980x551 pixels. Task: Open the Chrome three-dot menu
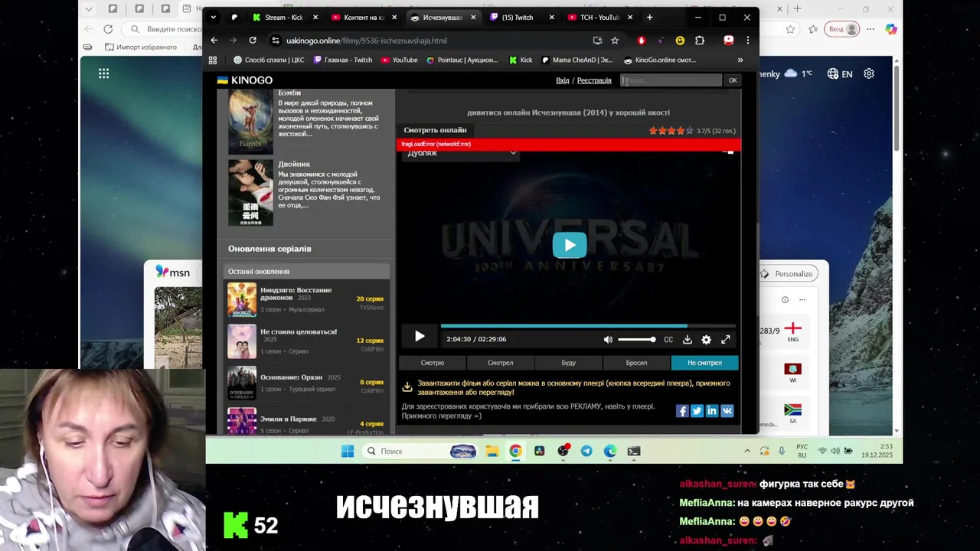[x=748, y=41]
